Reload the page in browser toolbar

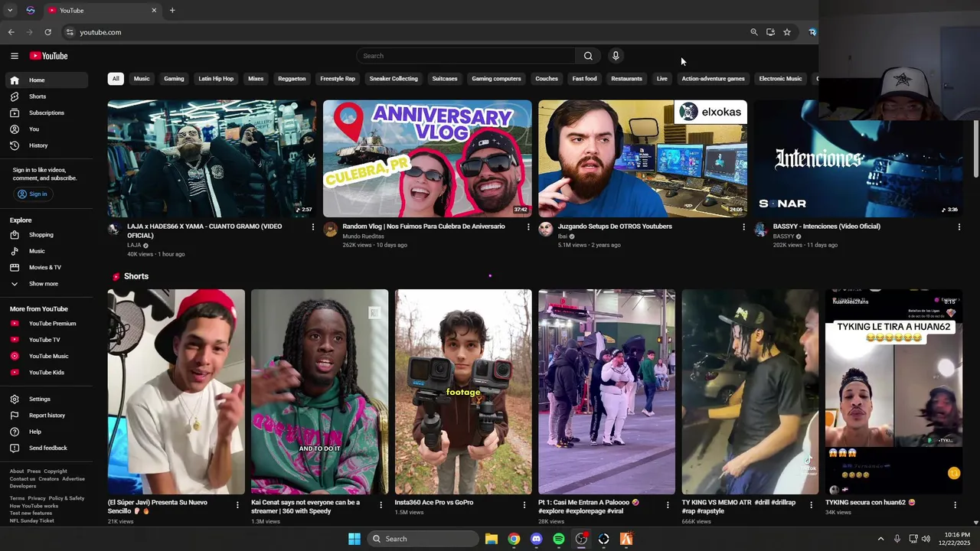47,32
